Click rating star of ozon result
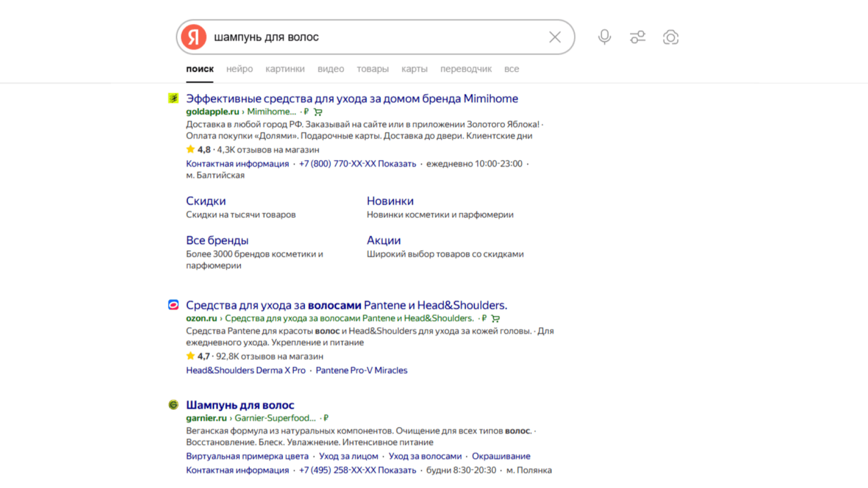 (190, 356)
